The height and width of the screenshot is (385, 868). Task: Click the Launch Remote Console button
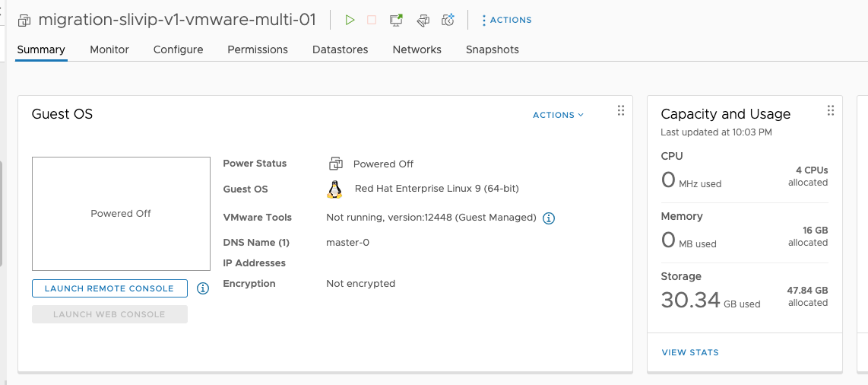click(x=109, y=288)
